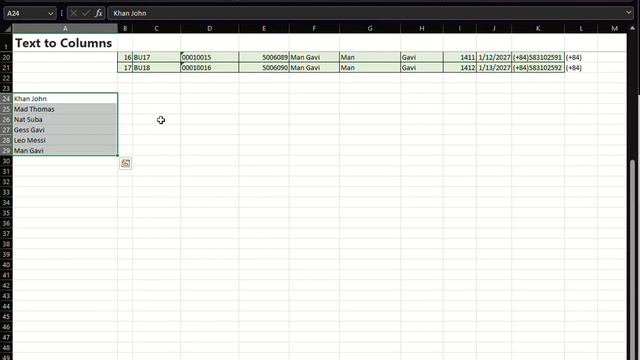
Task: Click cell '1411'
Action: tap(460, 57)
